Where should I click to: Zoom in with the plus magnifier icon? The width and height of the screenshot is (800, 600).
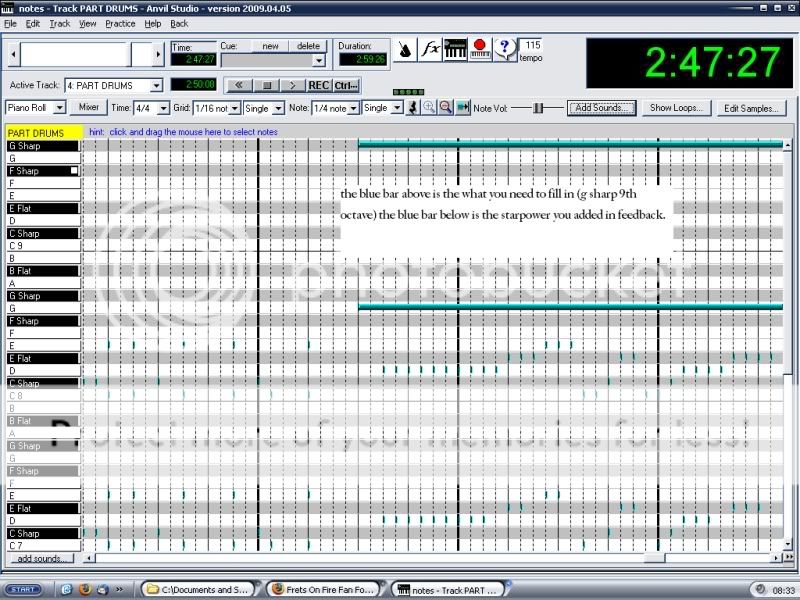pos(429,108)
